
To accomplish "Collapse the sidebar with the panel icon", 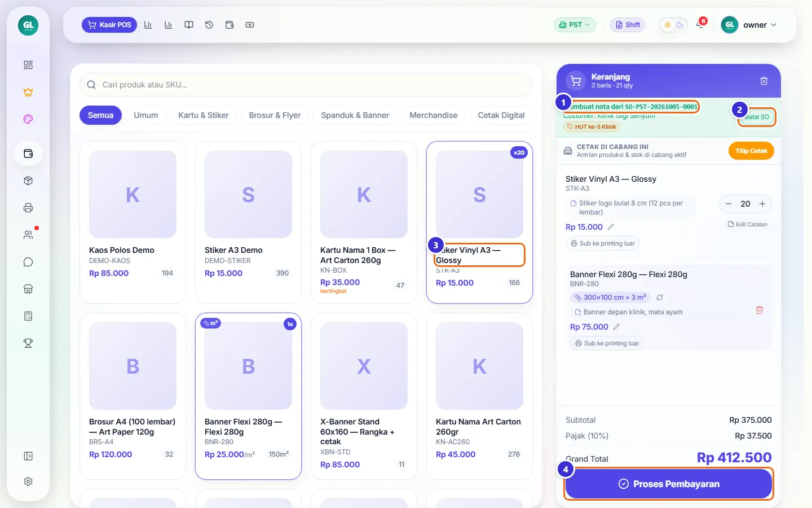I will 28,456.
